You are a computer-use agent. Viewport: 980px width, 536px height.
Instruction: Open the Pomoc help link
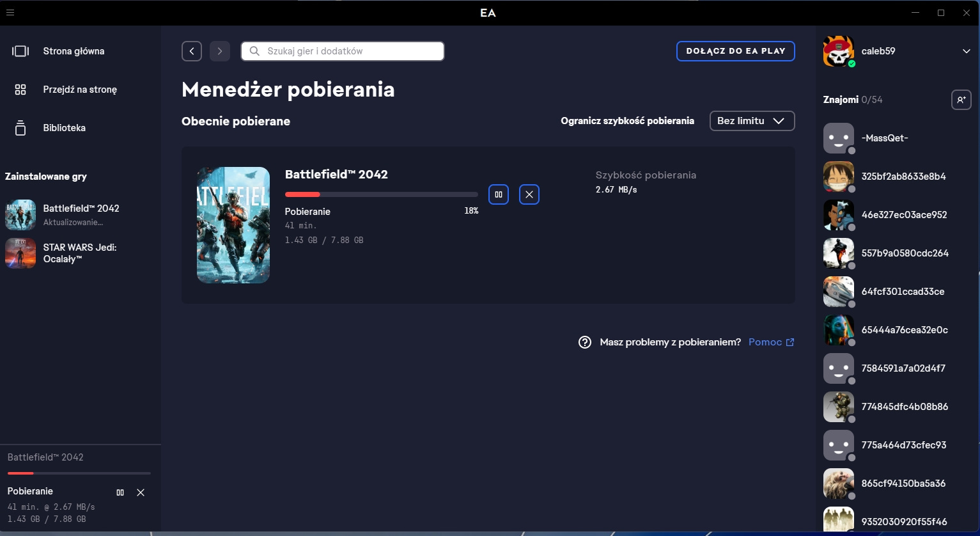tap(765, 342)
